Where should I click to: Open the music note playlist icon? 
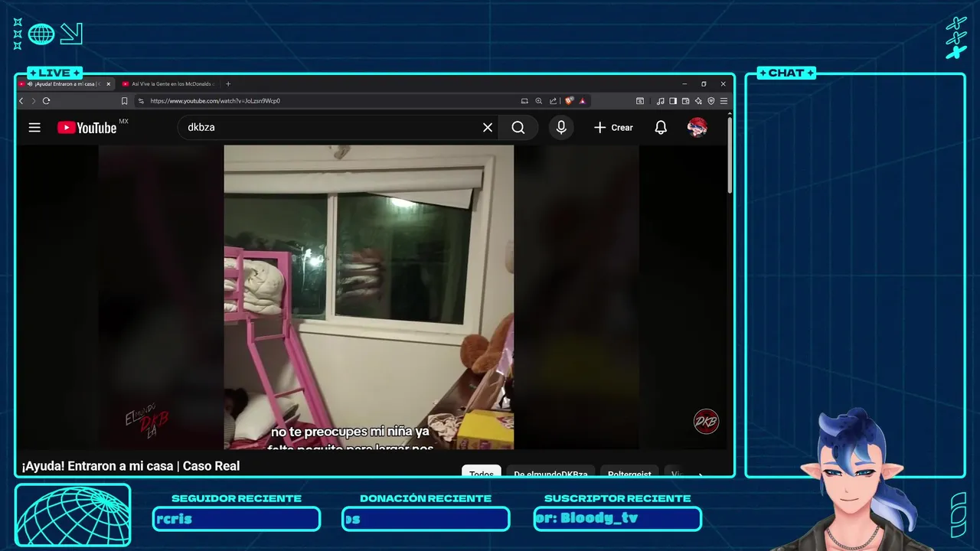click(660, 101)
